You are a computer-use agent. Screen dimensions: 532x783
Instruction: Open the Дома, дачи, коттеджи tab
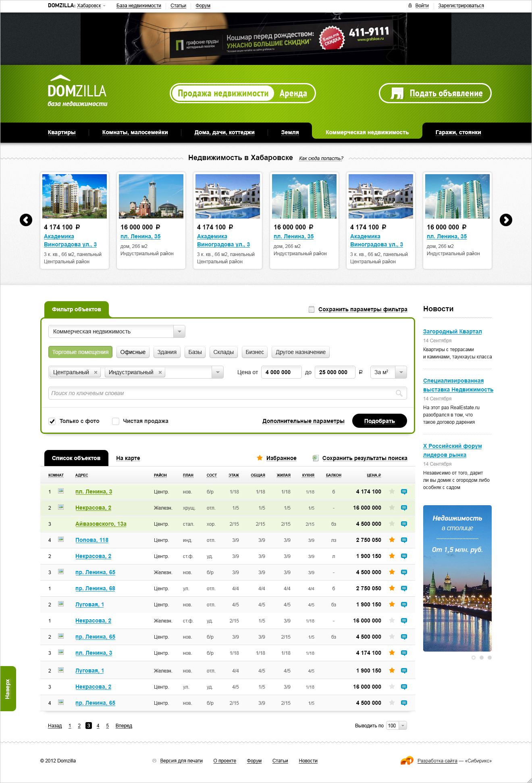(x=224, y=132)
